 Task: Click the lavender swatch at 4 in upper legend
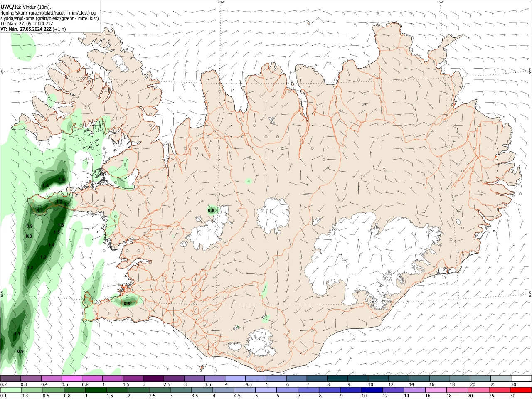click(234, 378)
